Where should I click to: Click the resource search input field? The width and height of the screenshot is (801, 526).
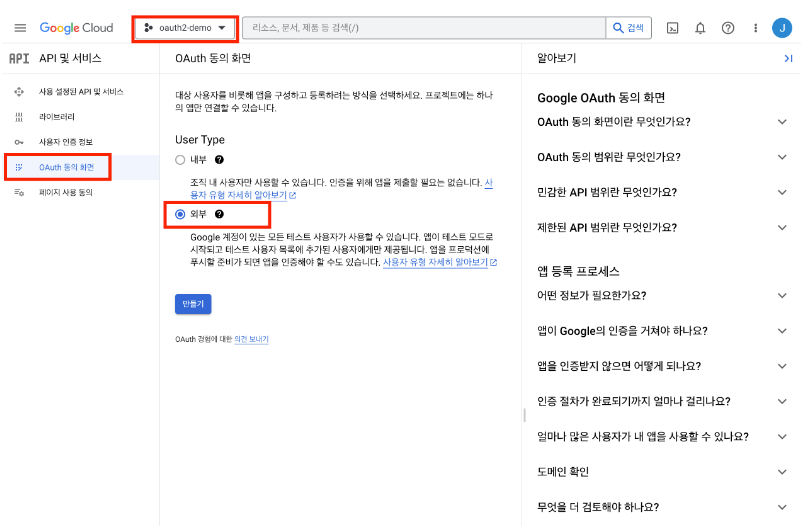tap(424, 28)
